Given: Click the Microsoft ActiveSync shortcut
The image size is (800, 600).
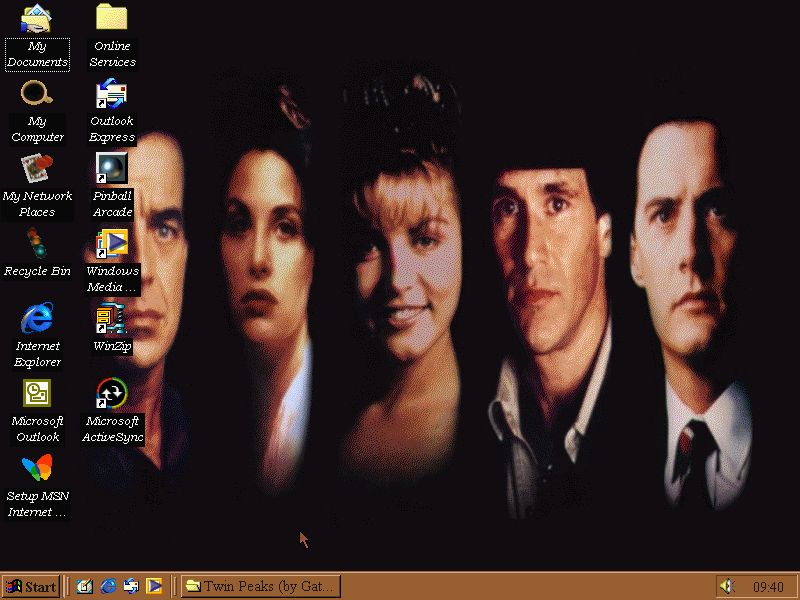Looking at the screenshot, I should coord(112,393).
